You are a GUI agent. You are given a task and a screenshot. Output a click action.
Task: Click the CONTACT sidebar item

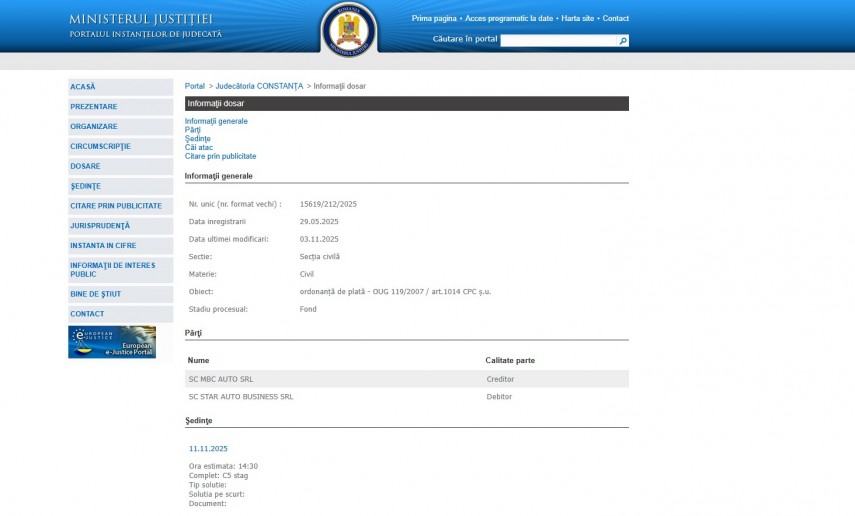pos(120,314)
